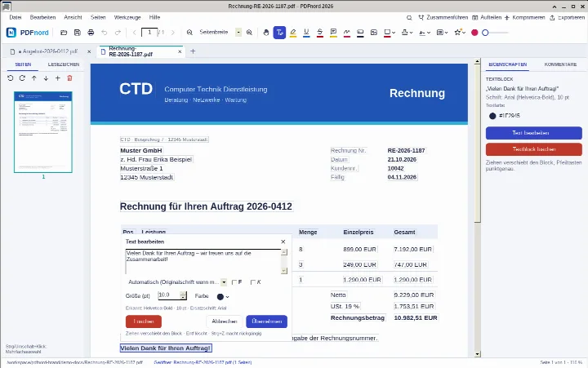This screenshot has width=588, height=368.
Task: Select the freehand drawing tool
Action: 347,33
